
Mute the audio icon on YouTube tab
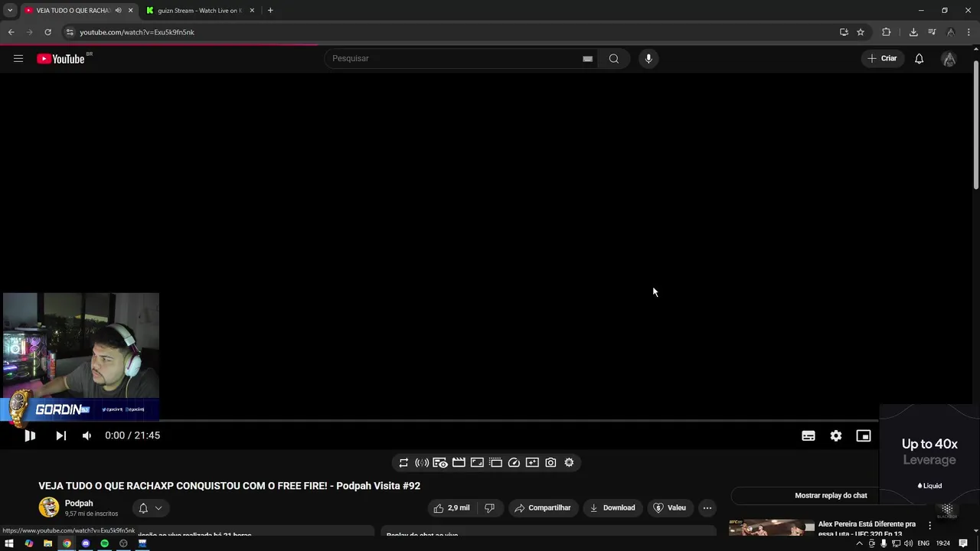pyautogui.click(x=118, y=11)
